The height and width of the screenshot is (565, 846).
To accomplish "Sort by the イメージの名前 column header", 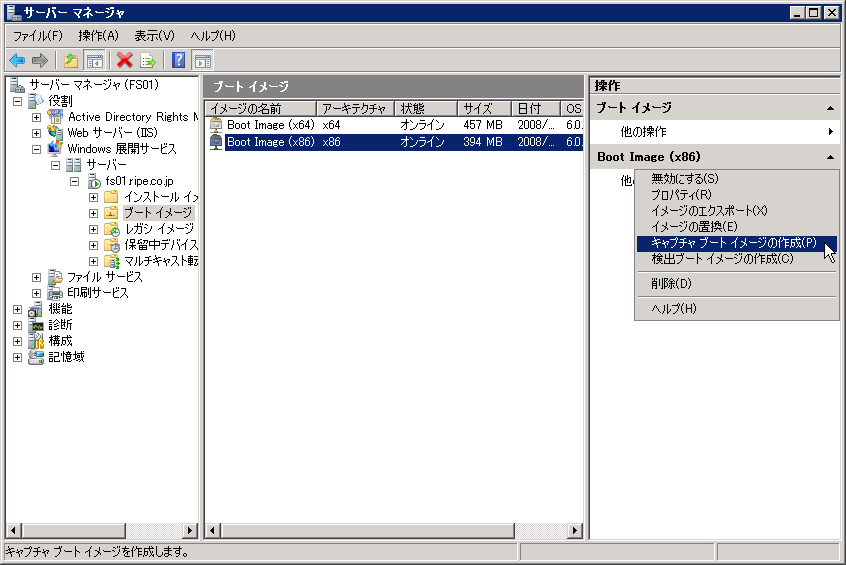I will 261,108.
